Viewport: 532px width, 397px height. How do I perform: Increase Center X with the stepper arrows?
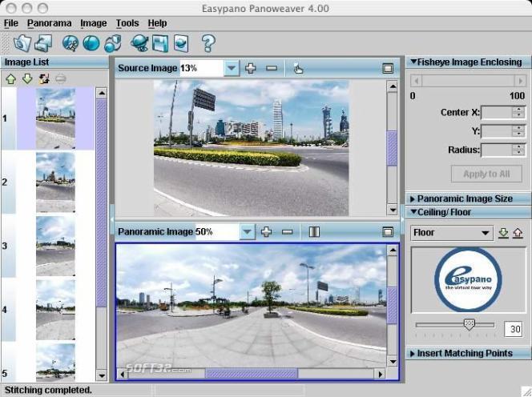(518, 109)
